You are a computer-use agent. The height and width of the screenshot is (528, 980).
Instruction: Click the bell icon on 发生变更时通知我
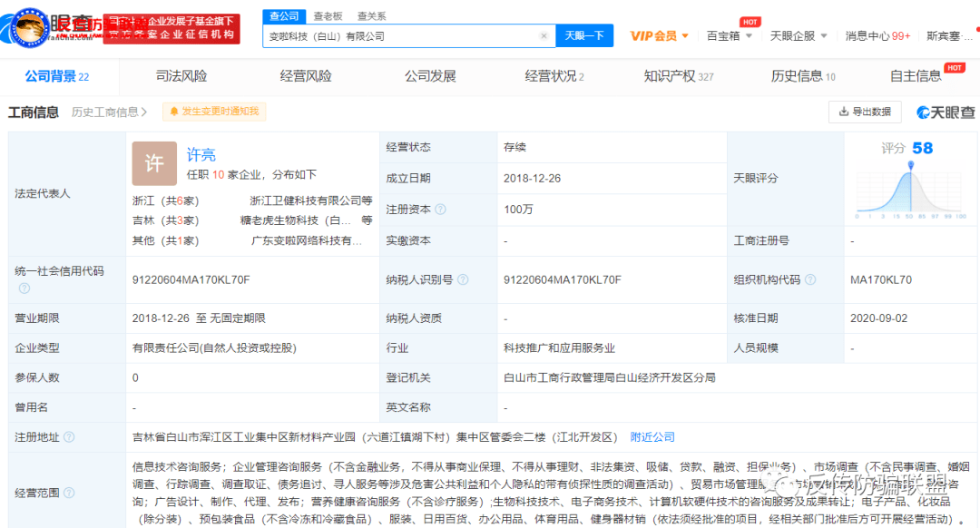[174, 112]
